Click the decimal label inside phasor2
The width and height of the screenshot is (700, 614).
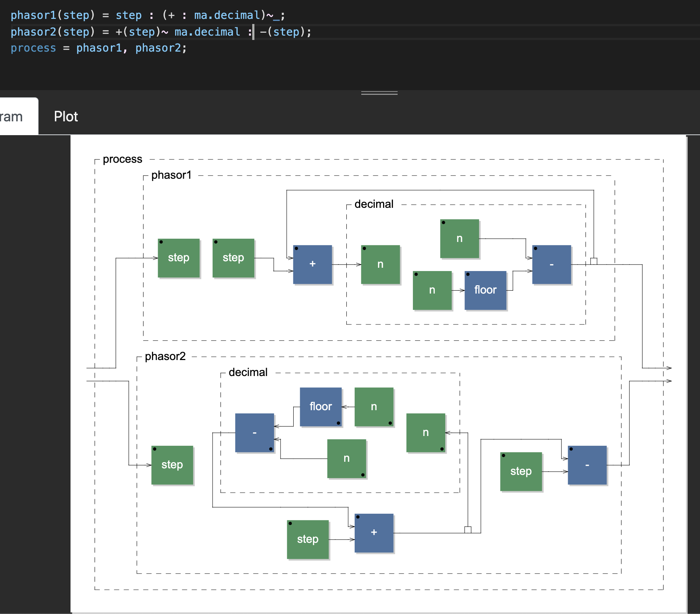(248, 372)
